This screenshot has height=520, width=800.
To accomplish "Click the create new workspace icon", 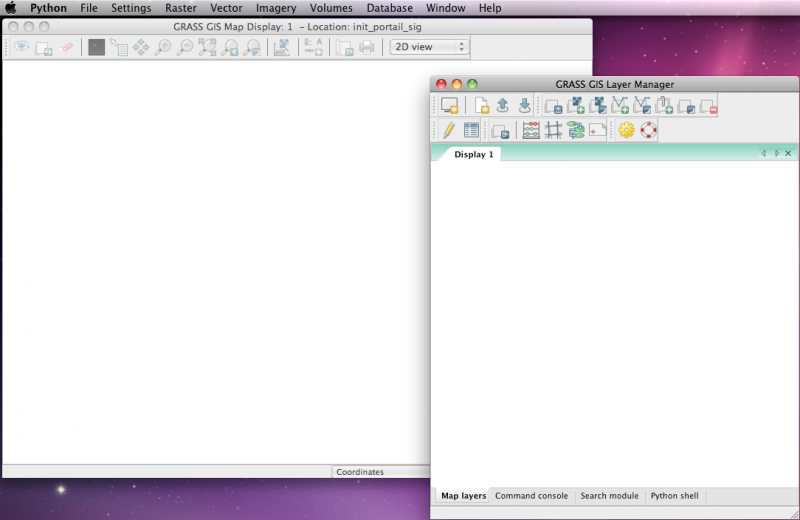I will click(x=482, y=106).
